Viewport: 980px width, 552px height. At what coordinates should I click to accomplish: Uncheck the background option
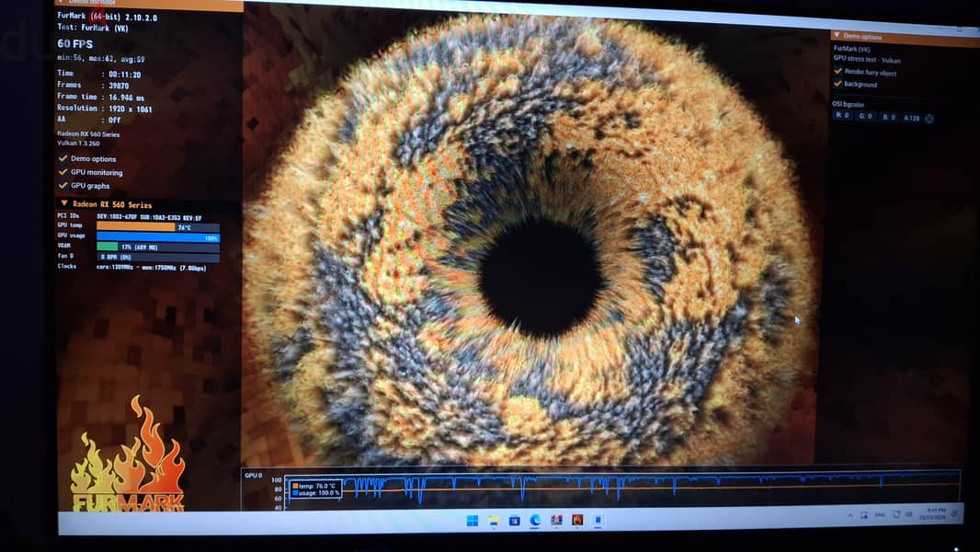coord(838,83)
